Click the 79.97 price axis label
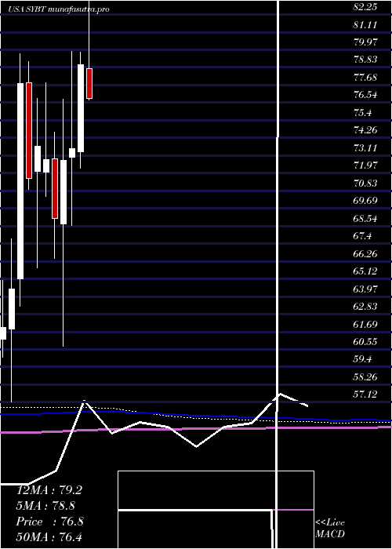The height and width of the screenshot is (549, 392). coord(365,42)
